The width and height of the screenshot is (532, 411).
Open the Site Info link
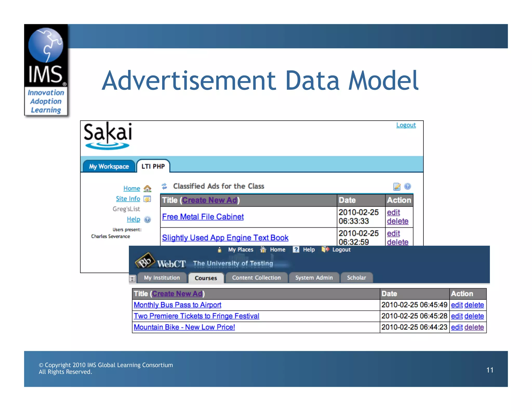click(x=128, y=199)
